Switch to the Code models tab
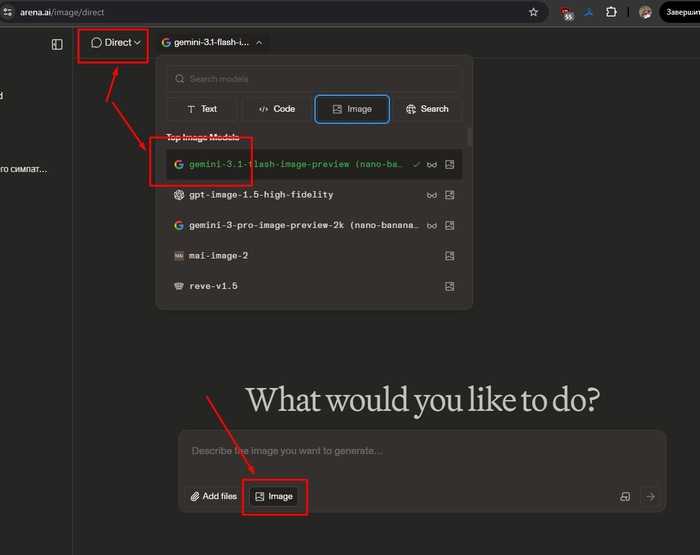700x555 pixels. (277, 109)
